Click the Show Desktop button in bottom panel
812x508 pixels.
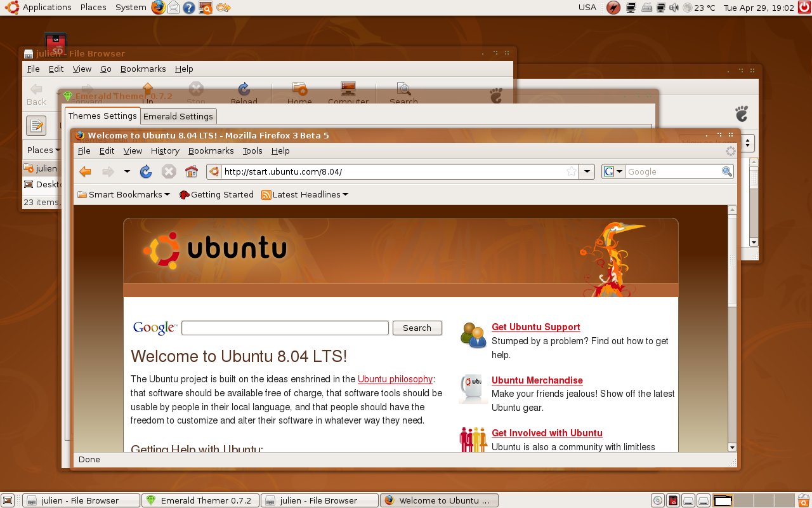click(x=8, y=500)
